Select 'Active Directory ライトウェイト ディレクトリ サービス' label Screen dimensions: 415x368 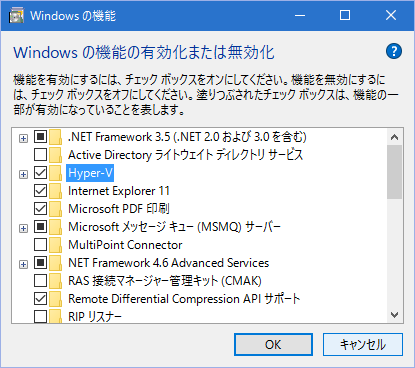(x=186, y=155)
